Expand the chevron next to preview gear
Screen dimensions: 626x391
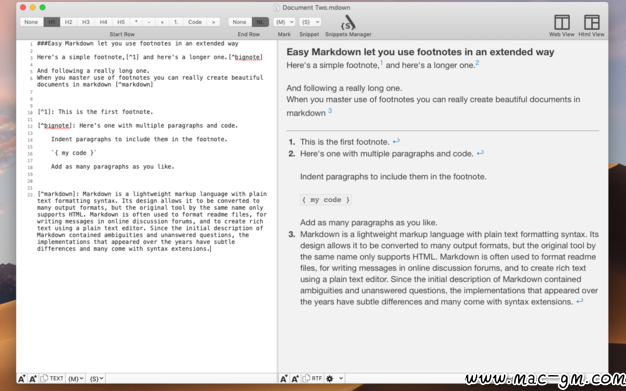(341, 378)
